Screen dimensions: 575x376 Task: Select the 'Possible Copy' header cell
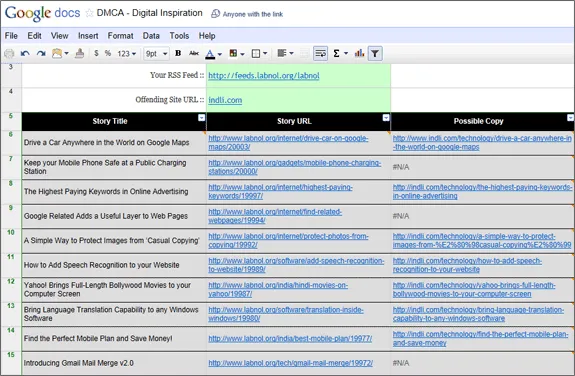(x=482, y=121)
